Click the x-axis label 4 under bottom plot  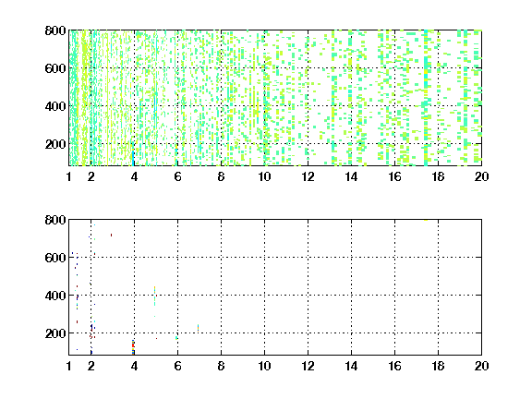[x=134, y=366]
